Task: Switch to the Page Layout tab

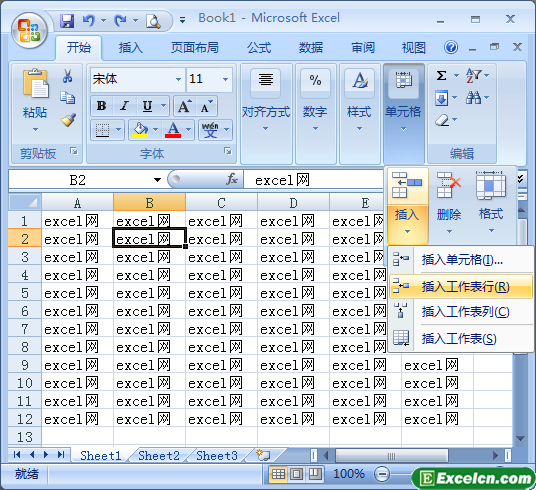Action: pyautogui.click(x=195, y=48)
